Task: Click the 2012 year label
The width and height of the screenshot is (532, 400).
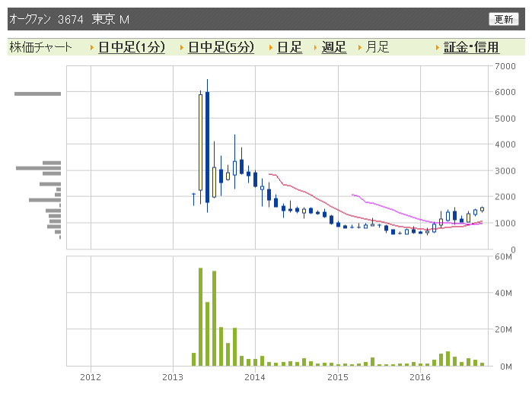Action: pyautogui.click(x=91, y=377)
